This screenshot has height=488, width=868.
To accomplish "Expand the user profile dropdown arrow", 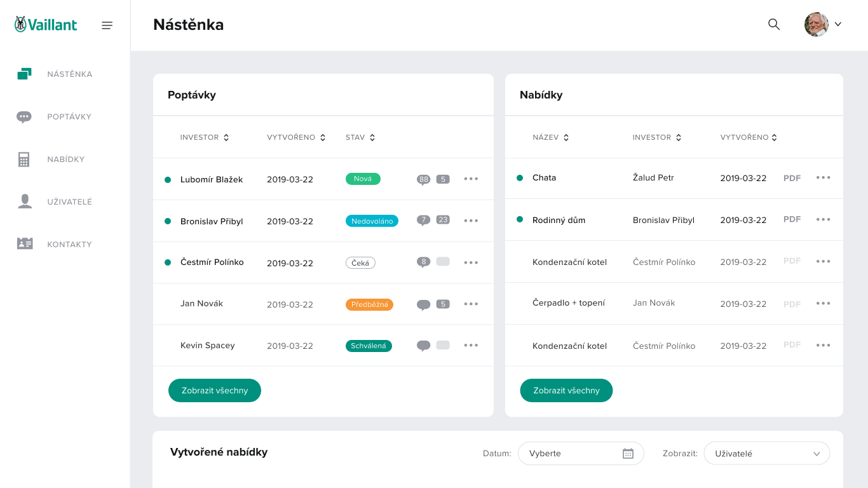I will 837,25.
